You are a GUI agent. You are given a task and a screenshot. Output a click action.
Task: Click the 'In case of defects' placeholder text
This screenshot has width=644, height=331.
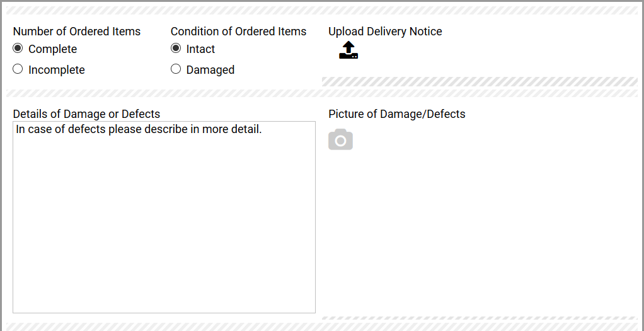click(139, 130)
